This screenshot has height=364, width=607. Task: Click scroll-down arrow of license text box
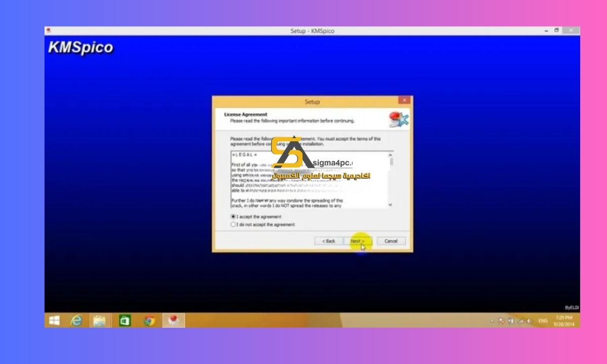point(390,205)
